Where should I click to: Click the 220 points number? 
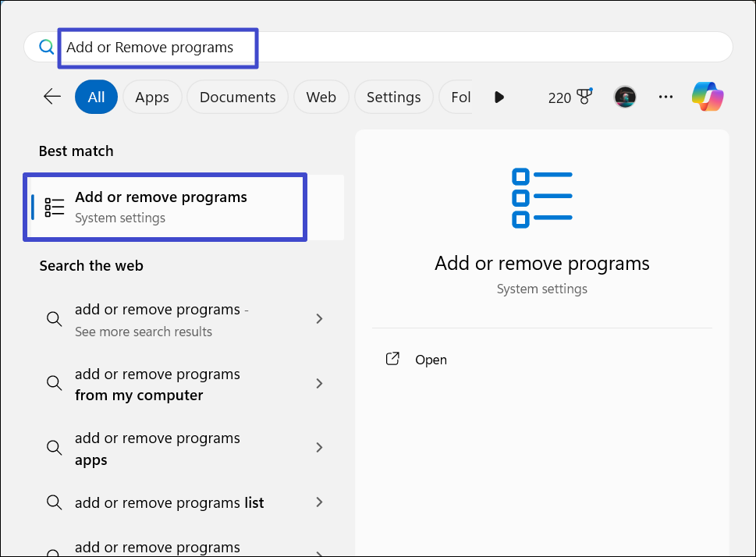(x=559, y=98)
